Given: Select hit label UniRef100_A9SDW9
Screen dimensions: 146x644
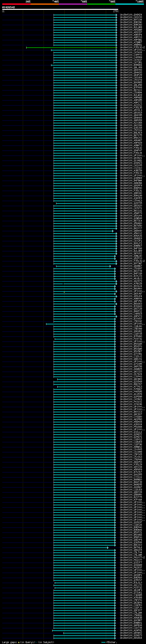Looking at the screenshot, I should [131, 30].
